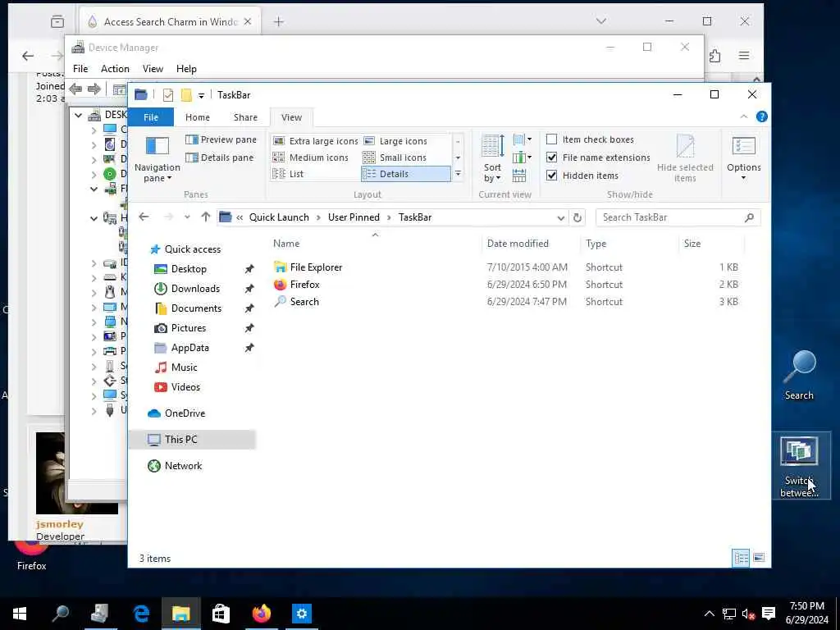Select Medium icons layout
840x630 pixels.
(x=310, y=157)
